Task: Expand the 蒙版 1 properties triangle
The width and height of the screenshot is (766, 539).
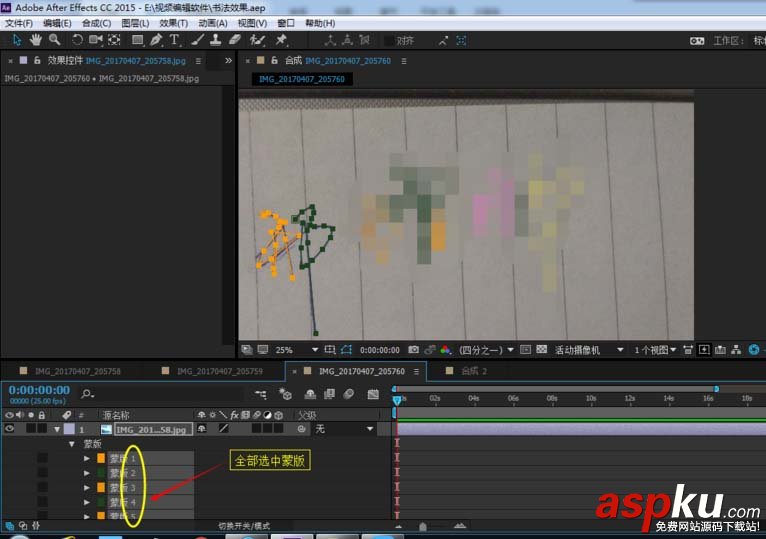Action: 87,458
